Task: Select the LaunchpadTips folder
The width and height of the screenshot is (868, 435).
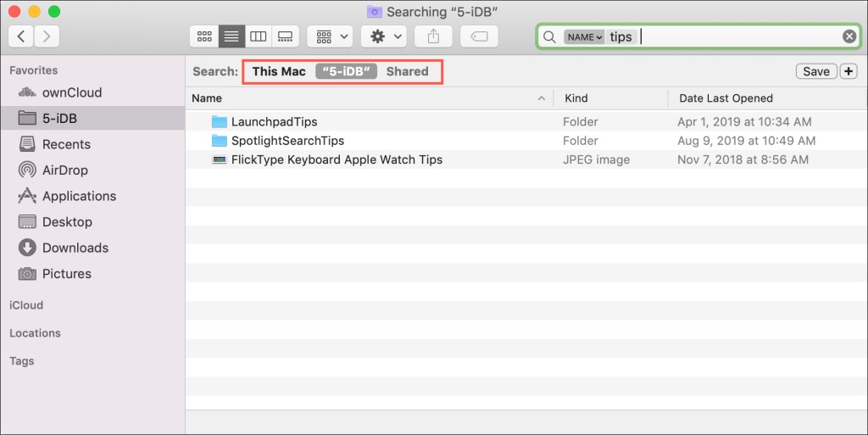Action: pos(274,122)
